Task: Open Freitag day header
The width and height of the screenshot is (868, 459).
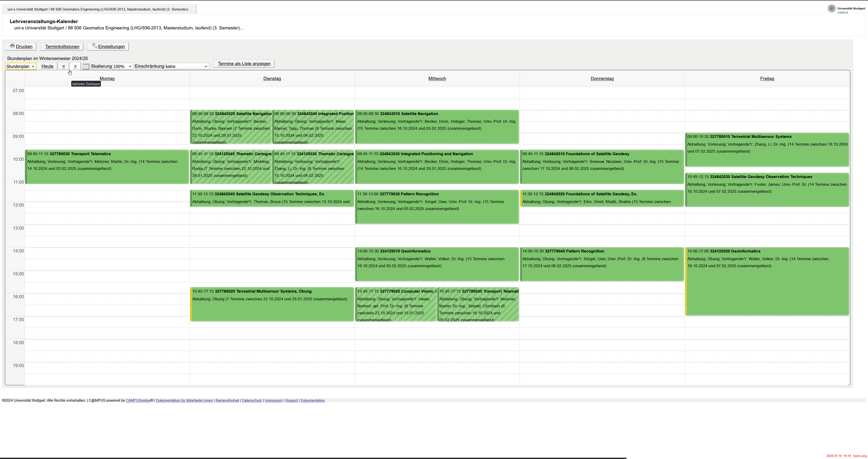Action: click(767, 78)
